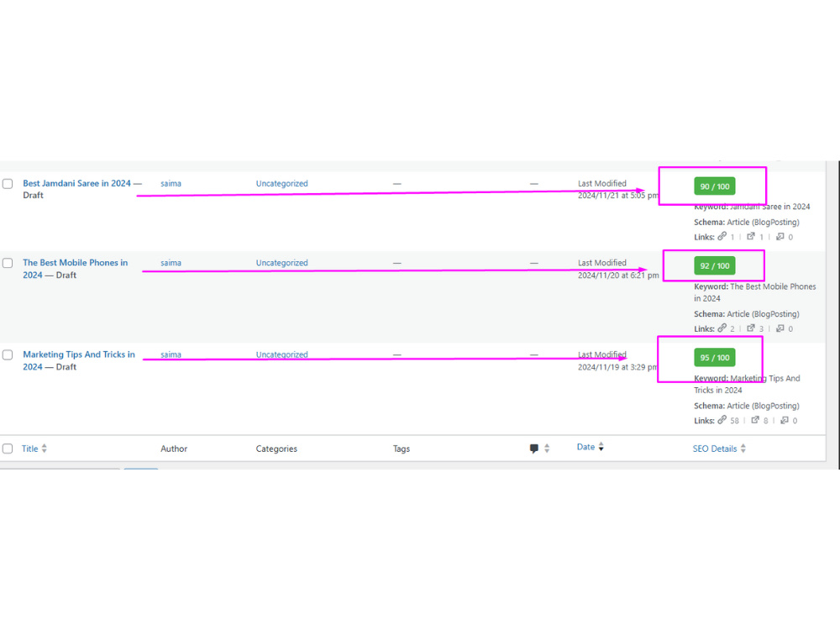
Task: Click internal links icon showing 58 in Marketing row
Action: [x=722, y=419]
